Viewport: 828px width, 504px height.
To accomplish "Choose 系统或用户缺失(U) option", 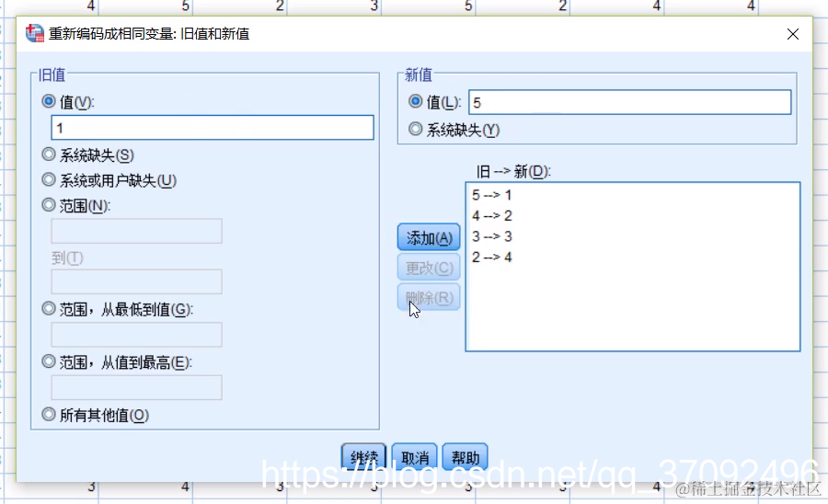I will pos(49,179).
